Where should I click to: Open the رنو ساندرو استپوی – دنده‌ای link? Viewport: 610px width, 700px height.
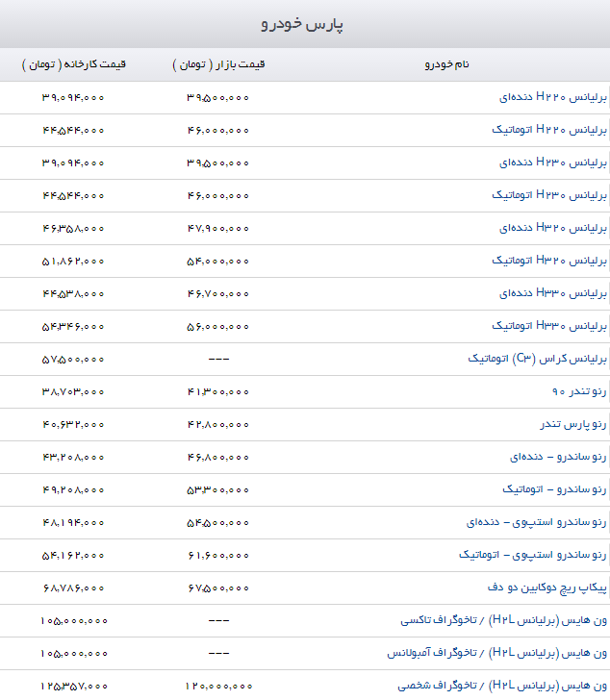click(x=536, y=522)
